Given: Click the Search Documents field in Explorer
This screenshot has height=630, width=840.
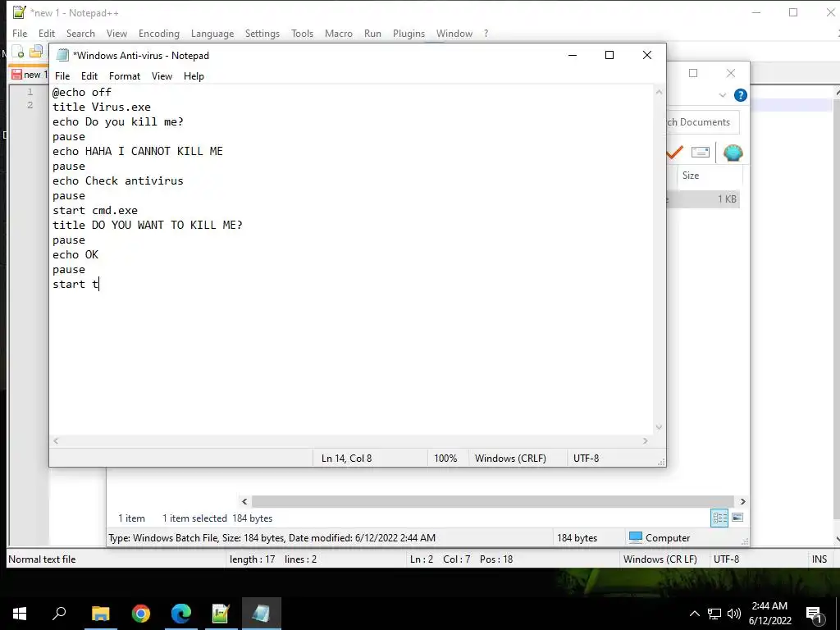Looking at the screenshot, I should pyautogui.click(x=702, y=122).
